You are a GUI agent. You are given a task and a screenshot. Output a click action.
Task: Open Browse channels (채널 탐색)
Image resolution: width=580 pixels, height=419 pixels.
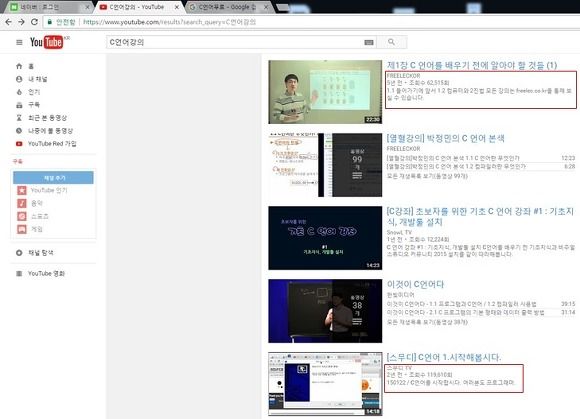pos(34,253)
